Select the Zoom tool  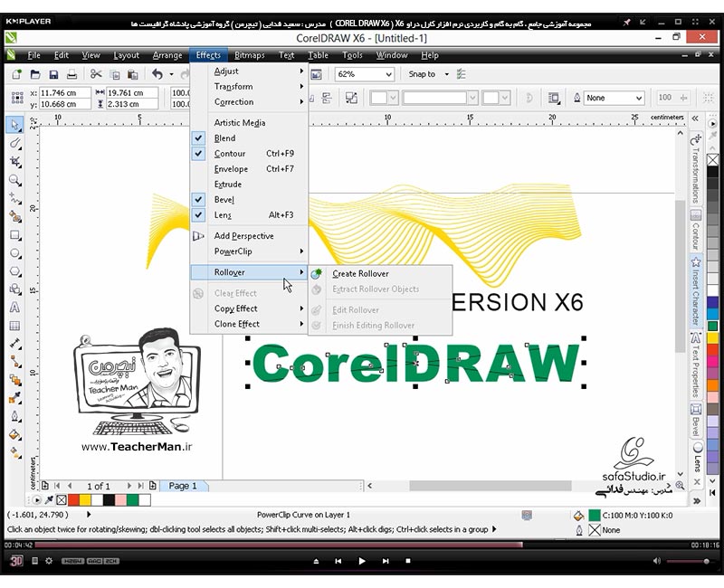[x=15, y=180]
